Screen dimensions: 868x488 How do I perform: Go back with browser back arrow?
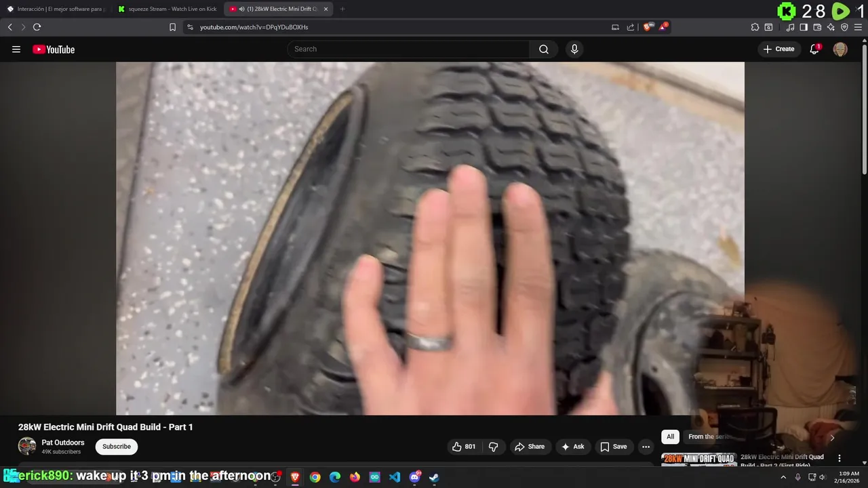coord(9,27)
